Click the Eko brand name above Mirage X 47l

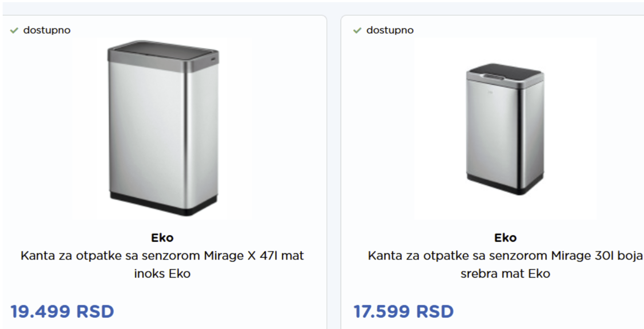pos(162,238)
